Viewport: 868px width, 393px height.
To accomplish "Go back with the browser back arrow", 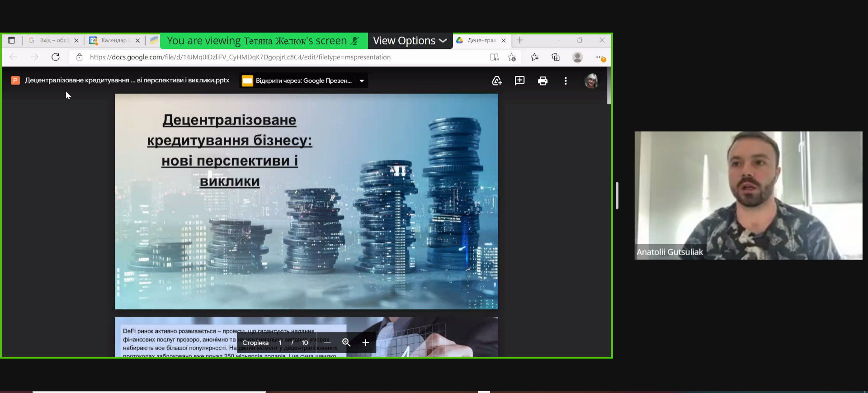I will click(x=14, y=57).
